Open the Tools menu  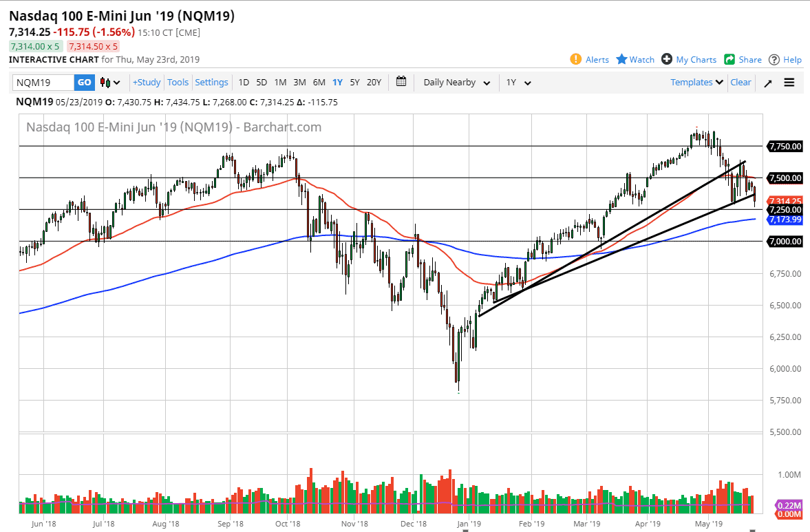point(178,83)
